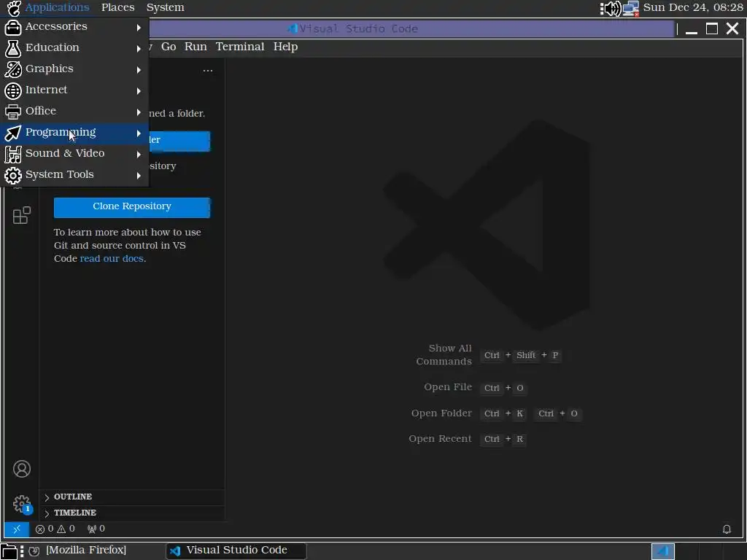Click the ports forwarded status indicator
This screenshot has height=560, width=747.
point(96,529)
